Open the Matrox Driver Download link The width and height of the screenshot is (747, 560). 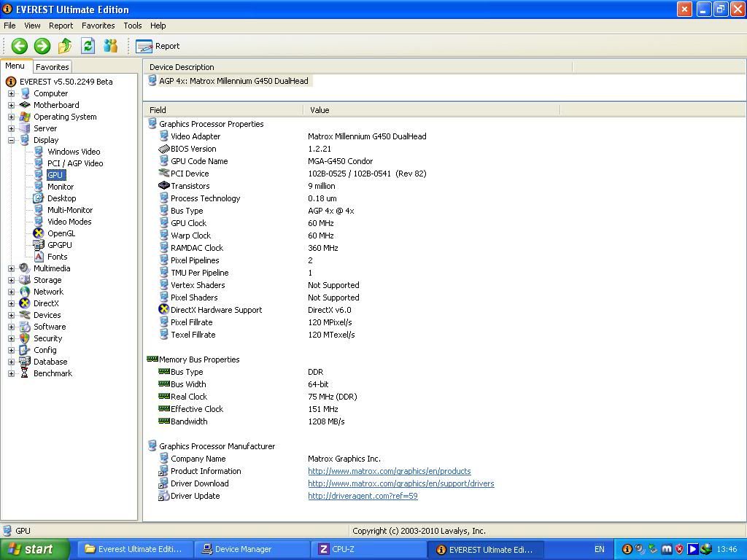tap(401, 484)
